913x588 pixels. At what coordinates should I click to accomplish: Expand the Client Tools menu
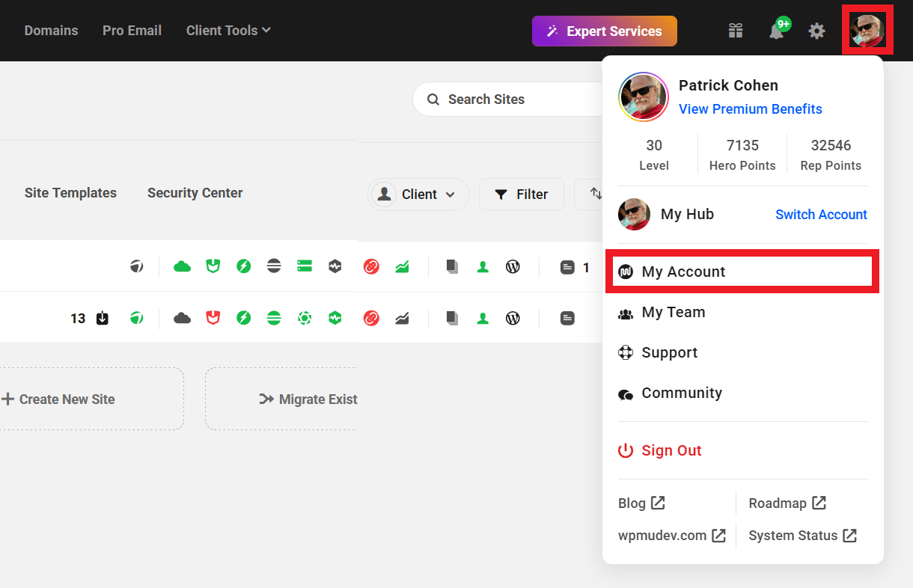click(x=228, y=31)
